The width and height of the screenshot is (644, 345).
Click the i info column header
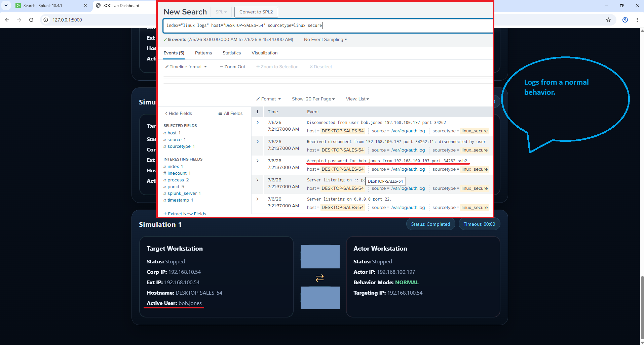[258, 112]
